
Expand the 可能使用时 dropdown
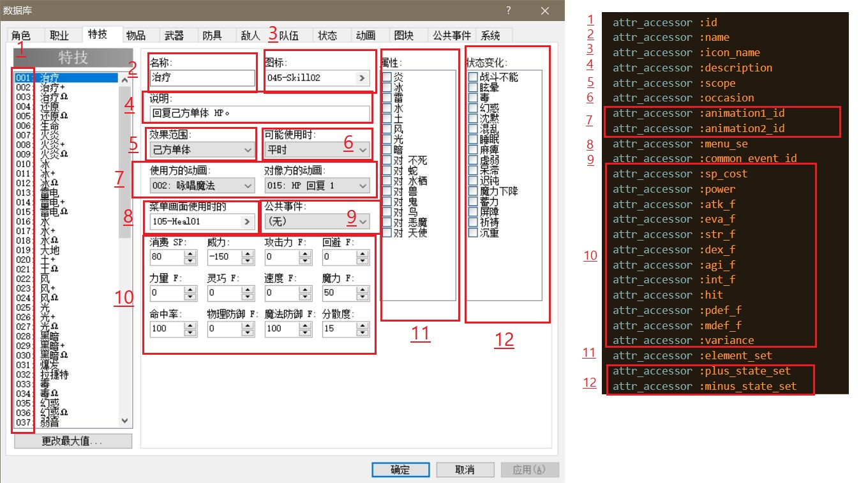(x=316, y=149)
